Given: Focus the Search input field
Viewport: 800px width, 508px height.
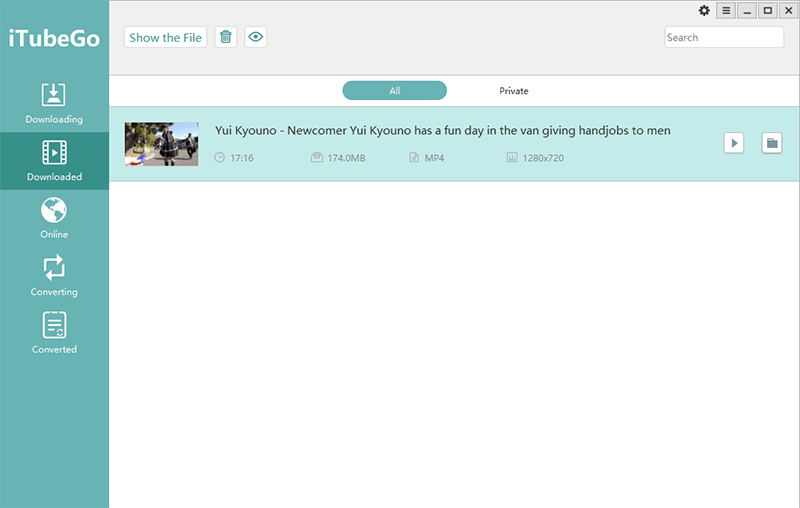Looking at the screenshot, I should pyautogui.click(x=724, y=37).
